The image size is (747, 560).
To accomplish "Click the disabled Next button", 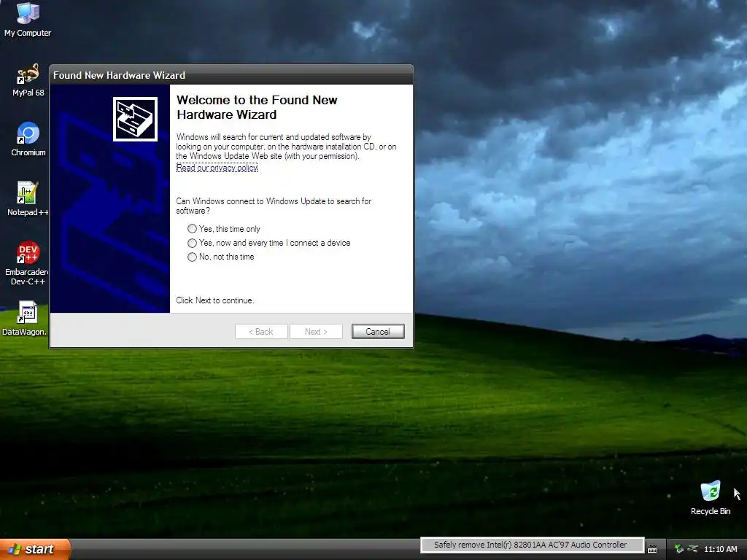I will click(316, 332).
